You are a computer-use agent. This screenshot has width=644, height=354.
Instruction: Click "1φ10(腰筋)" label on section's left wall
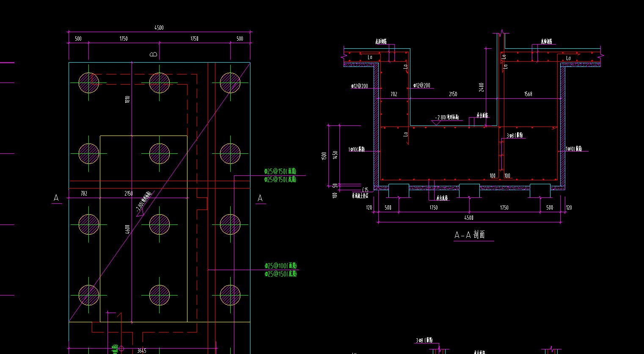(x=356, y=149)
